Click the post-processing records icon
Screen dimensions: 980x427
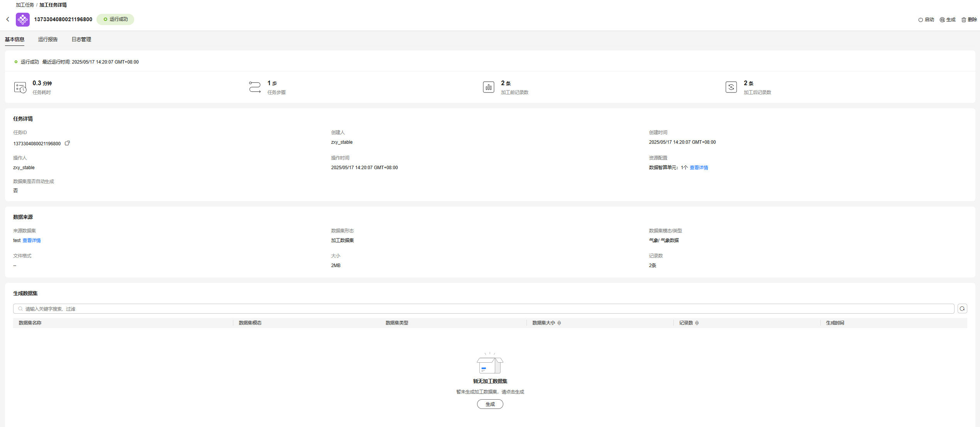[731, 87]
